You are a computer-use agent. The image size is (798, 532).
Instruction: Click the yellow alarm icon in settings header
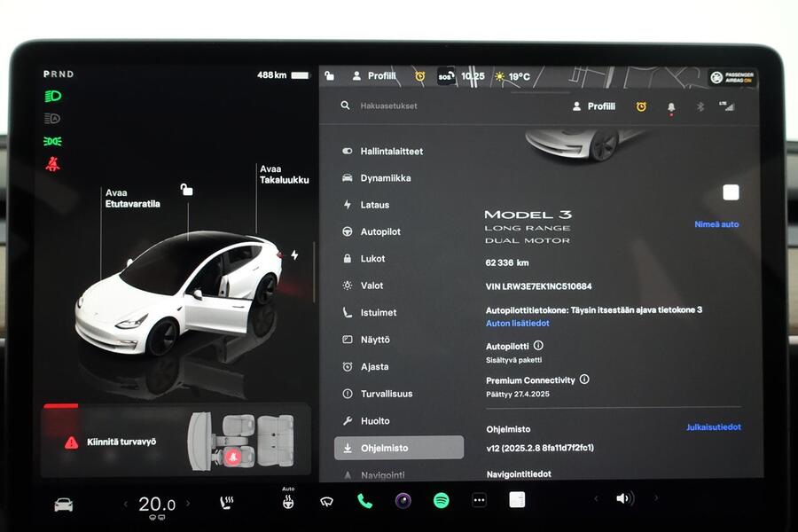pyautogui.click(x=641, y=106)
